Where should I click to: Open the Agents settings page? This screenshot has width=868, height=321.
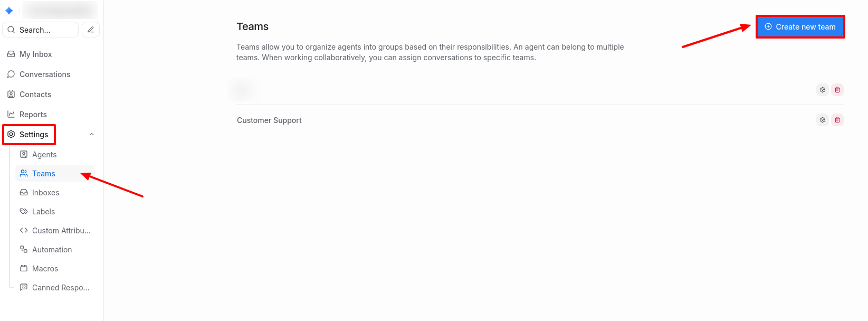(x=44, y=155)
